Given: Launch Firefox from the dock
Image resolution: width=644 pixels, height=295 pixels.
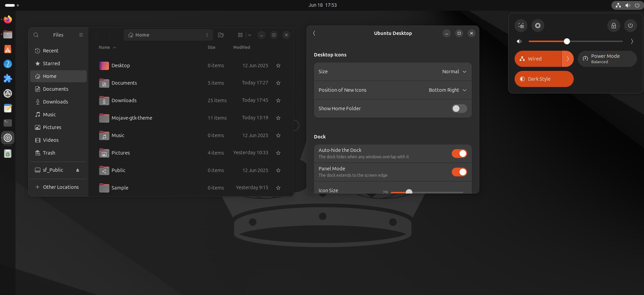Looking at the screenshot, I should tap(8, 19).
